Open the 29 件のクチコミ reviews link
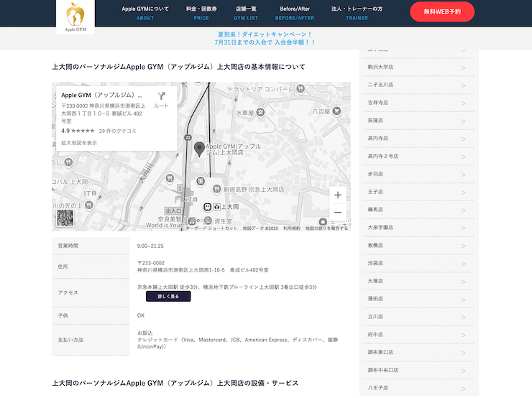 (x=117, y=131)
